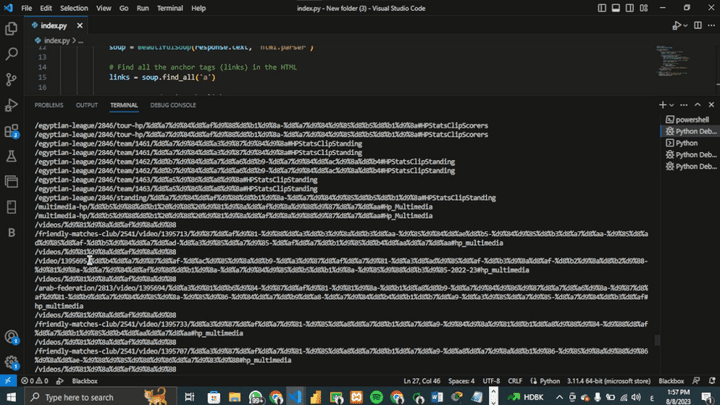Open the volume control in system tray
The width and height of the screenshot is (720, 405).
(x=636, y=397)
